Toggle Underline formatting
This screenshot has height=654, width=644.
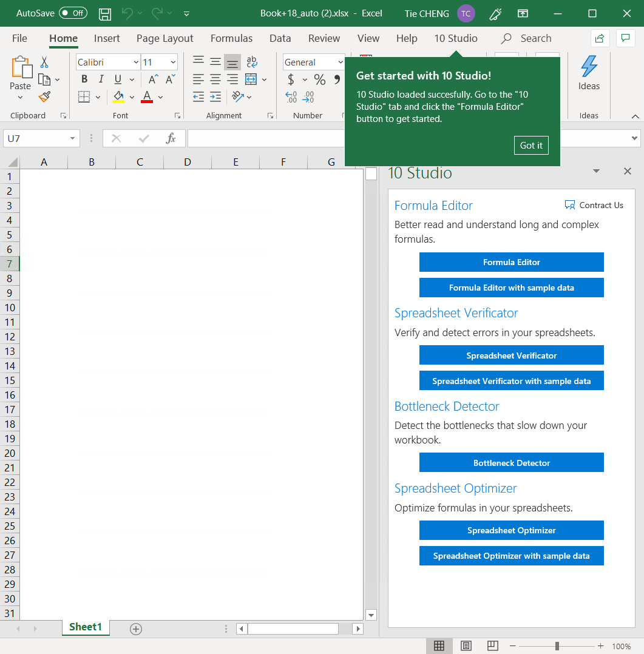pyautogui.click(x=118, y=79)
